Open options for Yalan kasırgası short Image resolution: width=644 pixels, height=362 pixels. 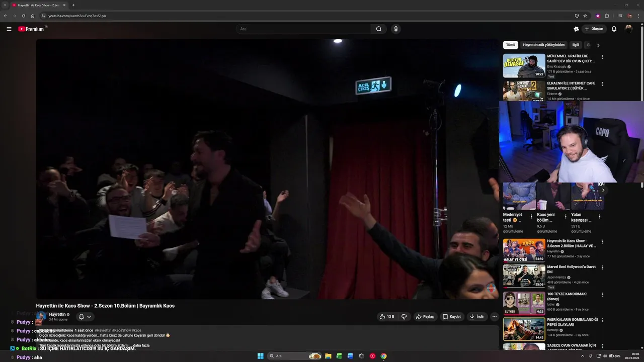599,217
